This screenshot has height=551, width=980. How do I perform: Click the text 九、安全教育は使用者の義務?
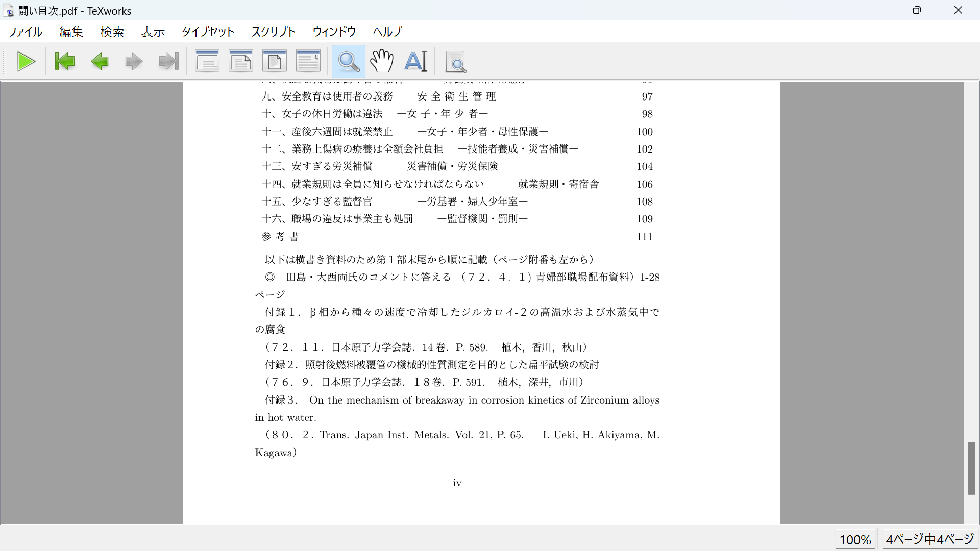[327, 96]
